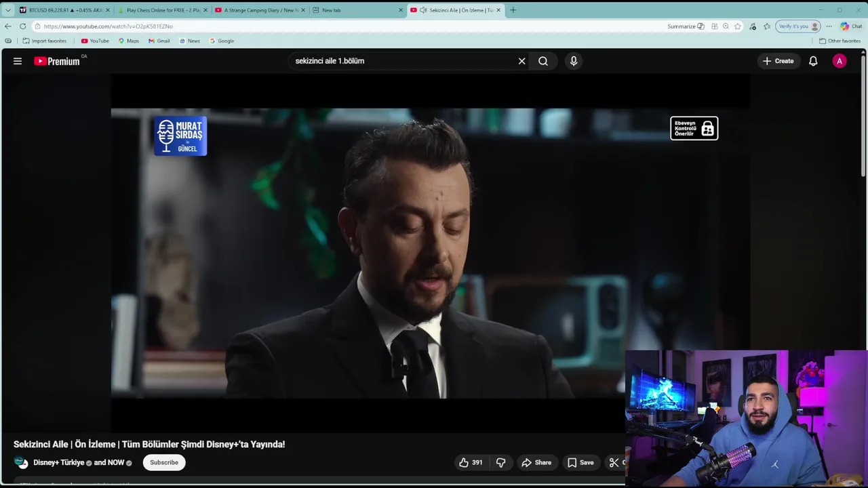Open the Import favorites bookmark
The width and height of the screenshot is (868, 488).
click(44, 41)
